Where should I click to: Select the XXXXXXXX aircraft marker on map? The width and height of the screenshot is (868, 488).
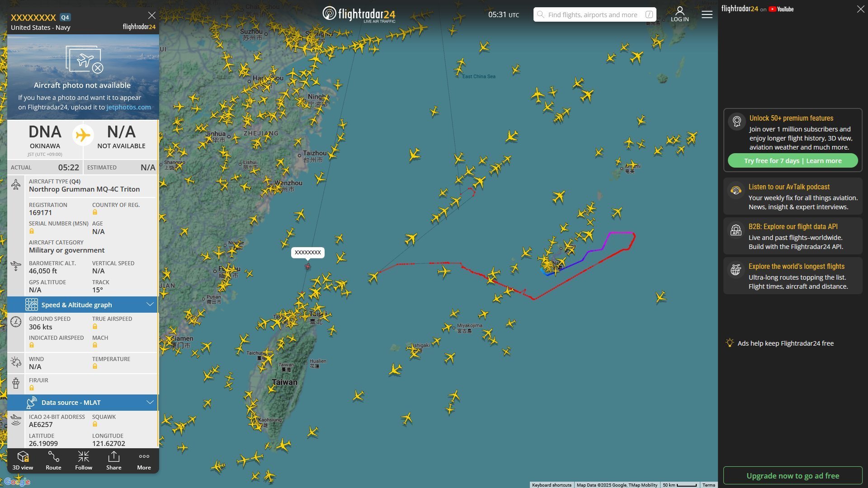[308, 267]
